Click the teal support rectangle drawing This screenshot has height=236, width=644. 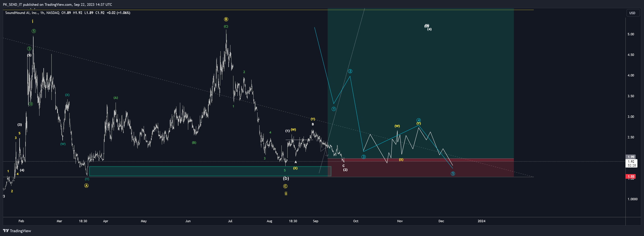coord(210,171)
